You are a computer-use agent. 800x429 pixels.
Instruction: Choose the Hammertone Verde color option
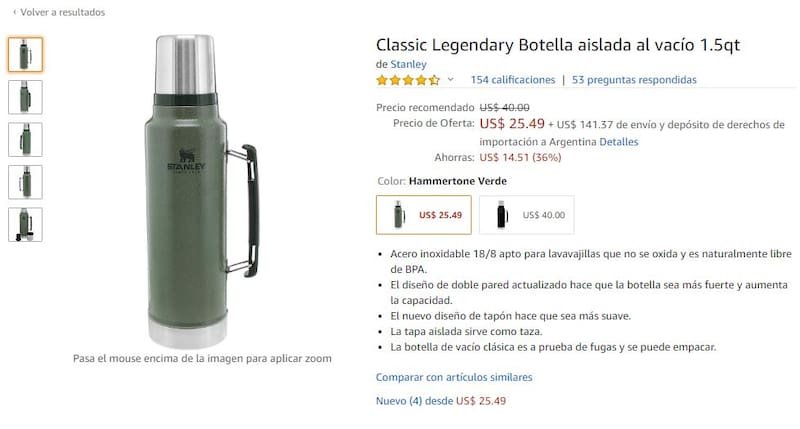coord(424,215)
